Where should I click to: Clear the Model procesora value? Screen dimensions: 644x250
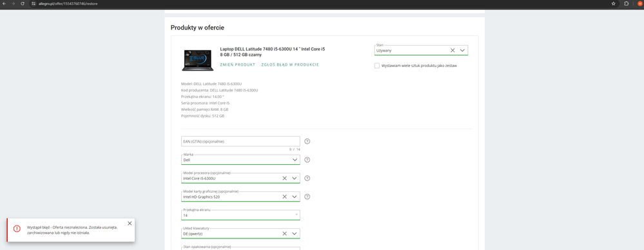pyautogui.click(x=285, y=178)
